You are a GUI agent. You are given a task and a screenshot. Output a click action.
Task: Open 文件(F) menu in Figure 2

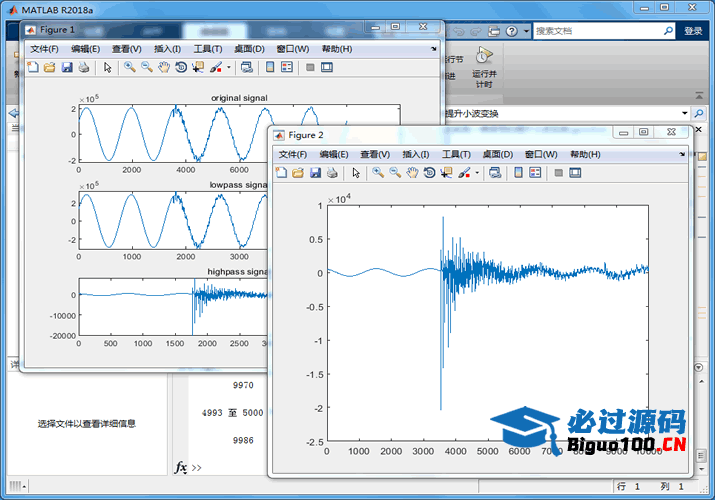[293, 155]
